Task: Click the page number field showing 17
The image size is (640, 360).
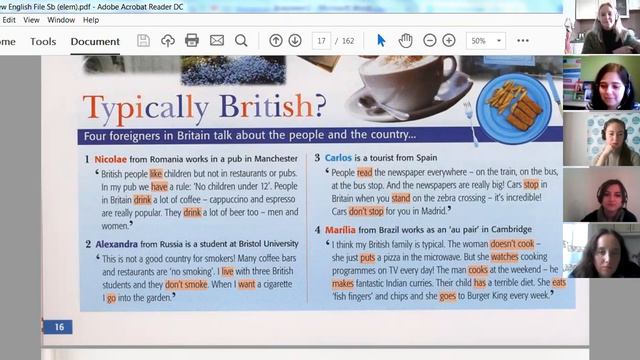Action: click(322, 41)
